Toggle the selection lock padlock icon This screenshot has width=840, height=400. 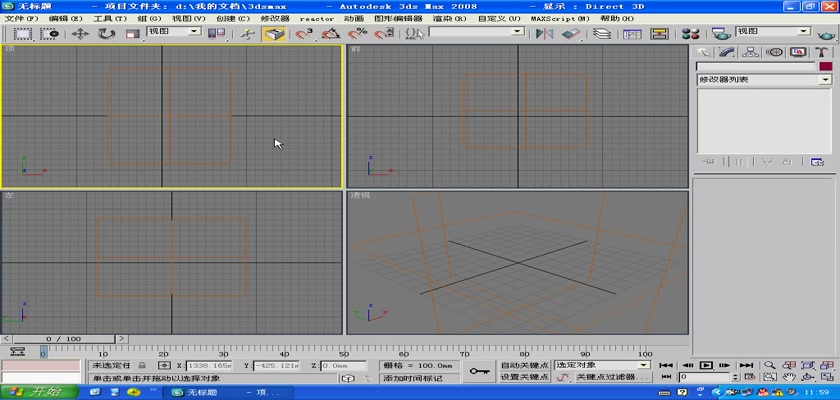142,365
